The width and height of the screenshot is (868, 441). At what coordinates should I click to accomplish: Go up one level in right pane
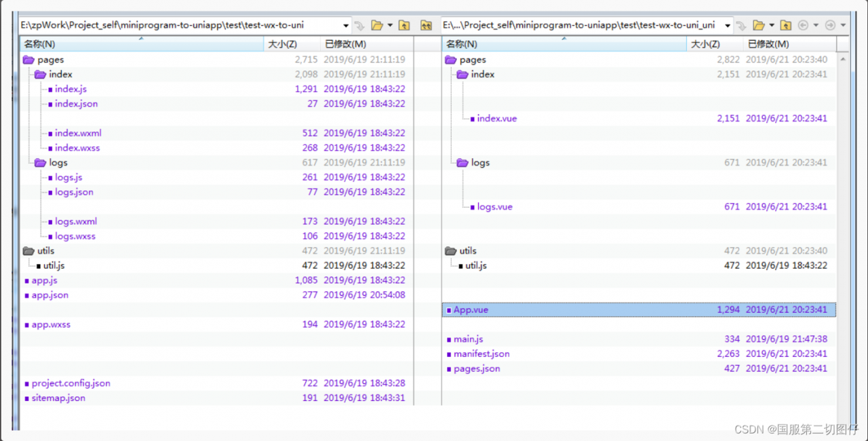pos(785,25)
